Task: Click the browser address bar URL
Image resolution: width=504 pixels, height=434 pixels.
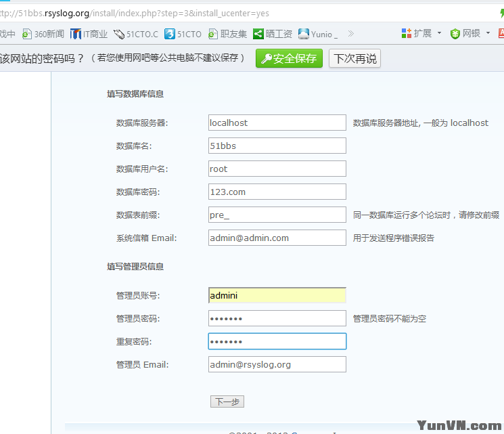Action: point(135,14)
